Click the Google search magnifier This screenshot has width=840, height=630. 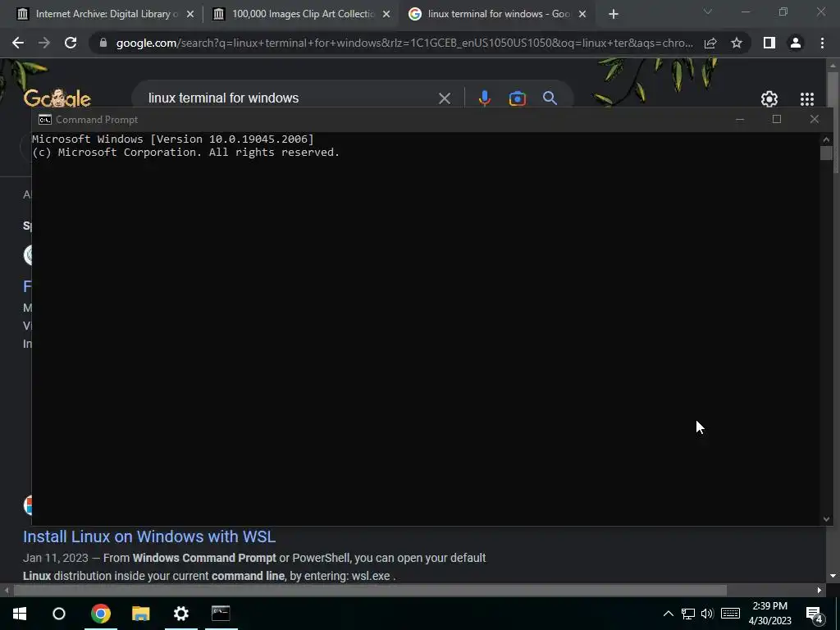550,98
